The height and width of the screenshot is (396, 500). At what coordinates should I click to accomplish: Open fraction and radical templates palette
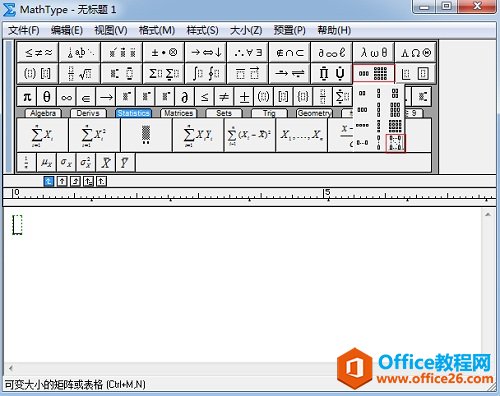(80, 73)
